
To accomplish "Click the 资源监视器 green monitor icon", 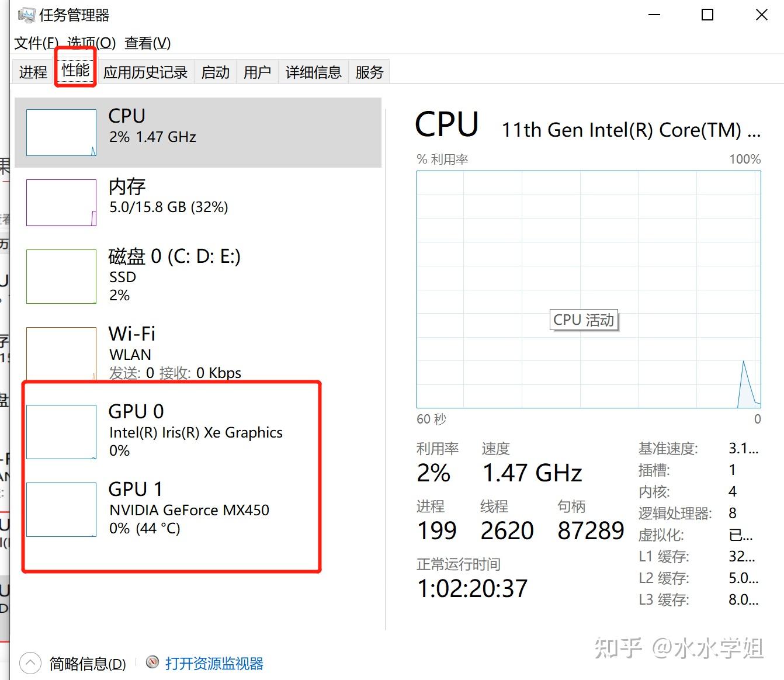I will tap(152, 662).
